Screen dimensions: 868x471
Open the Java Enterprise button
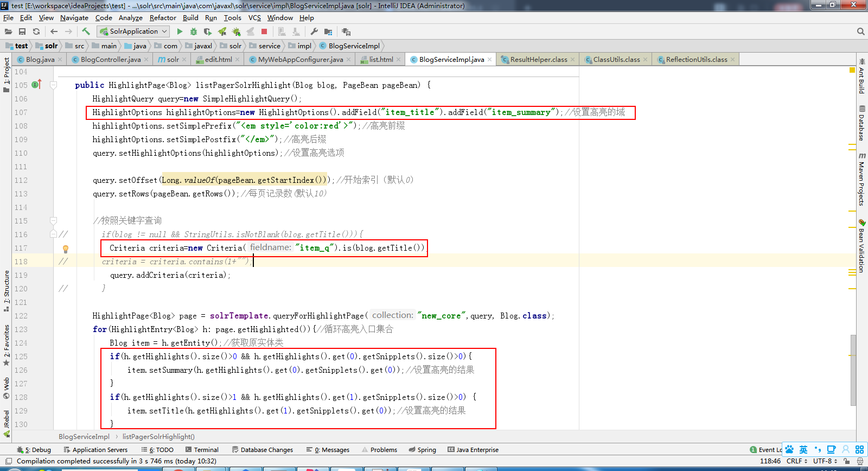pyautogui.click(x=473, y=449)
